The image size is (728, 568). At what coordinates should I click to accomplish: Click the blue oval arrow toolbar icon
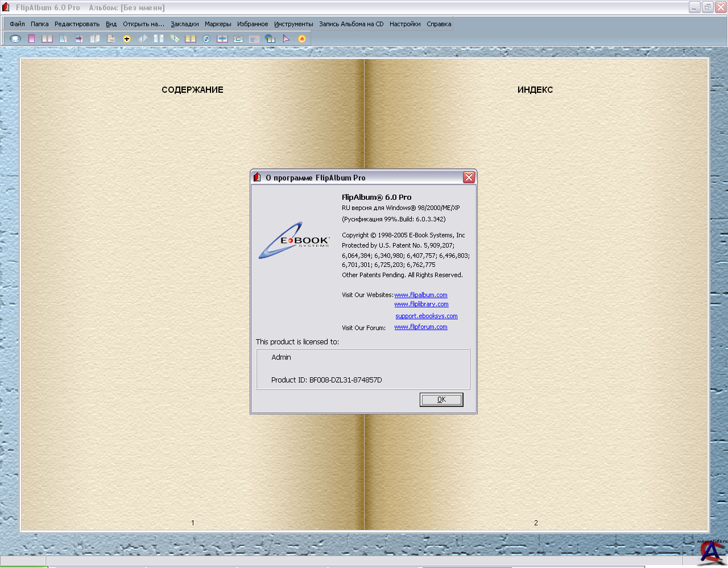coord(15,39)
